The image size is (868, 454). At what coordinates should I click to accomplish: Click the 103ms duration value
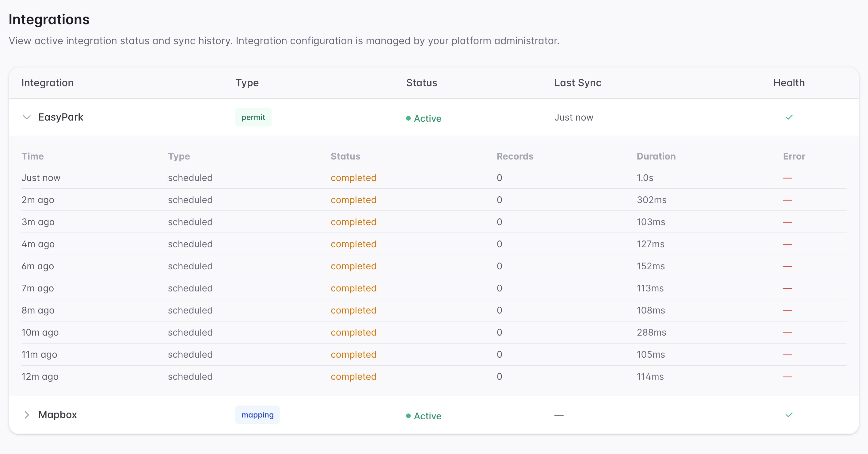point(651,222)
